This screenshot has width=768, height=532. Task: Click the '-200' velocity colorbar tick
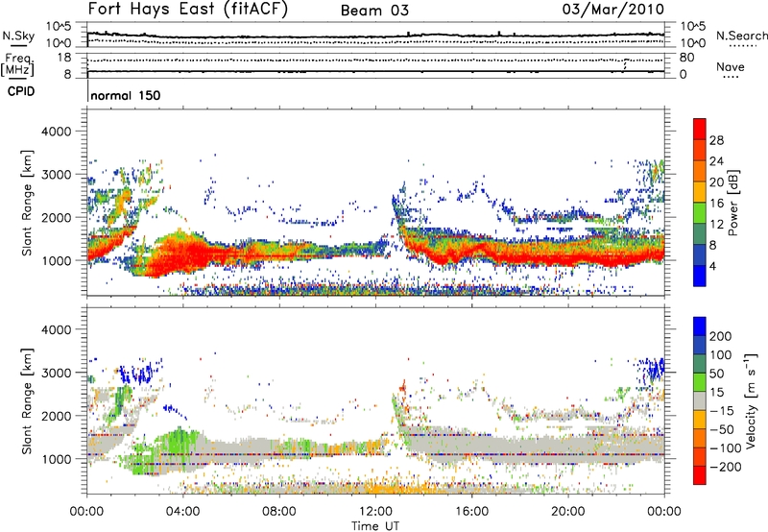pyautogui.click(x=724, y=467)
